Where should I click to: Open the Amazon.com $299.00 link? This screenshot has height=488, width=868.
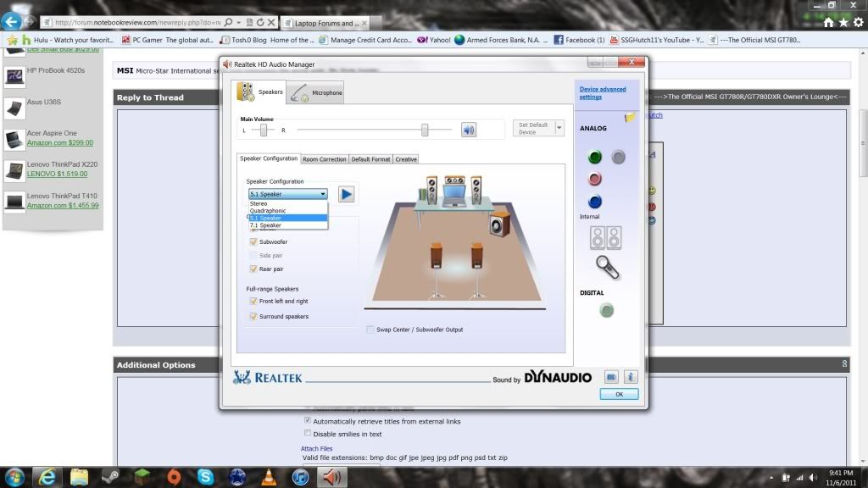point(60,142)
